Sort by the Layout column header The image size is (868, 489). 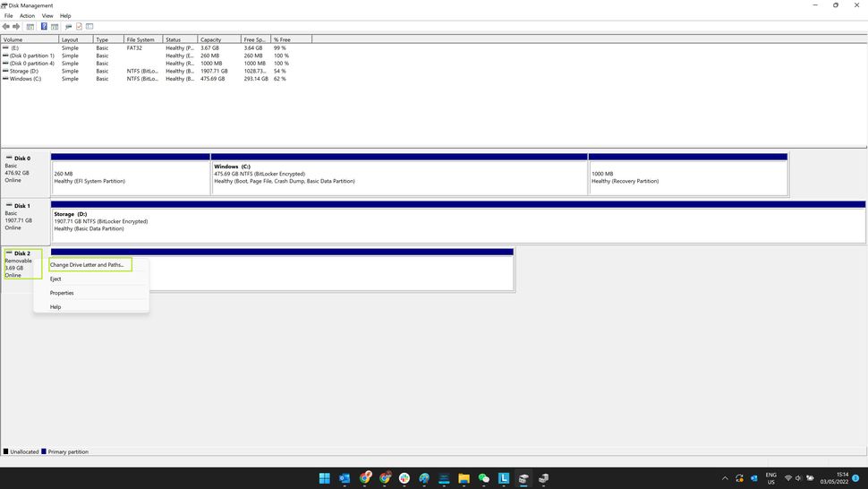[x=76, y=39]
